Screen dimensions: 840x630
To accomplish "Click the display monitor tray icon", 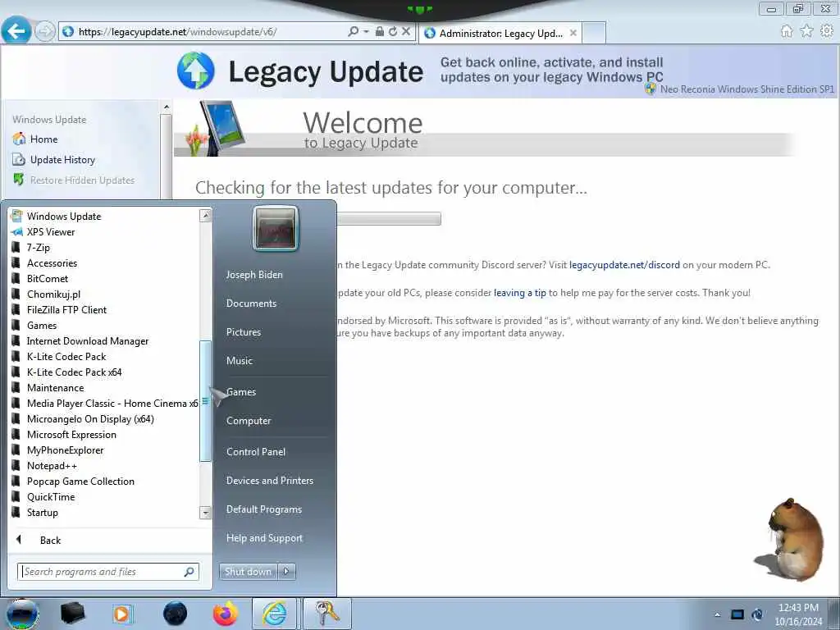I will pyautogui.click(x=737, y=614).
